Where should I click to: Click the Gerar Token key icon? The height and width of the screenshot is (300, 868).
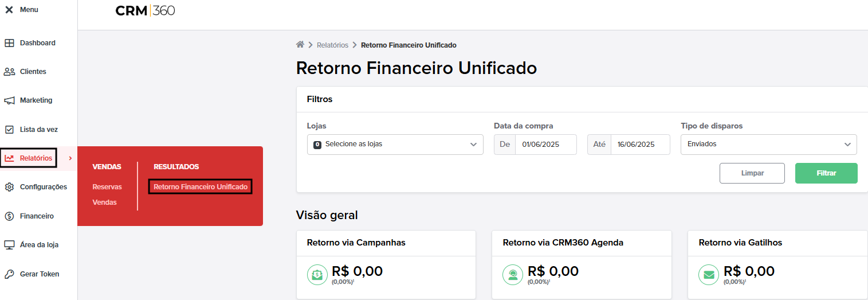pyautogui.click(x=9, y=274)
